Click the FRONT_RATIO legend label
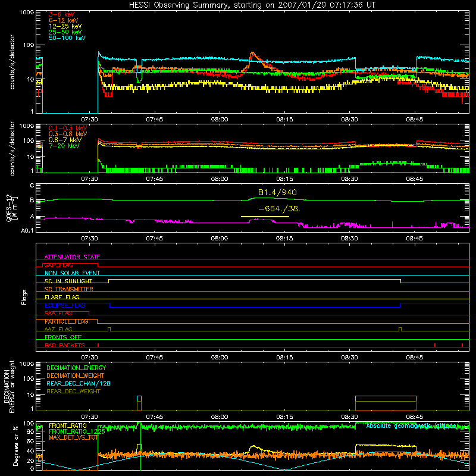This screenshot has width=476, height=476. [x=68, y=425]
